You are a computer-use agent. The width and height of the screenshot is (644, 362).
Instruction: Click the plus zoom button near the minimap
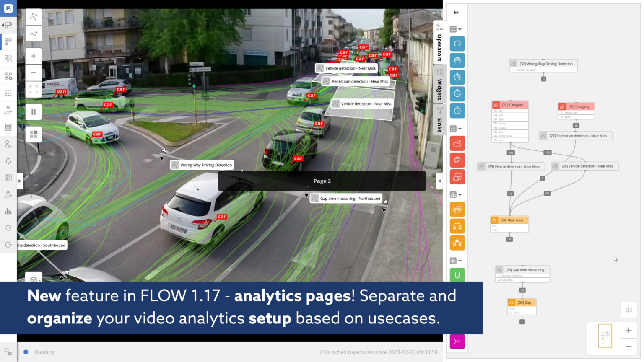[629, 330]
